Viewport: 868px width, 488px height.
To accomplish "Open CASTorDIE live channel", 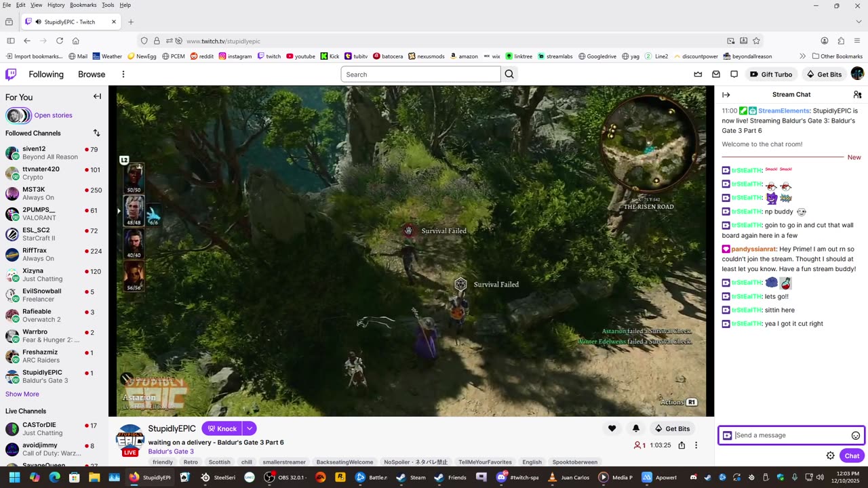I will 53,428.
